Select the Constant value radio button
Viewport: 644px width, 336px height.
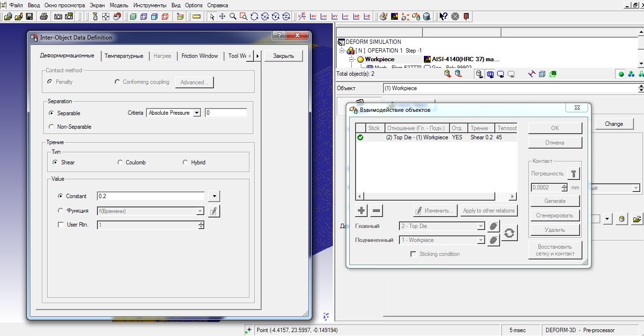pyautogui.click(x=60, y=196)
